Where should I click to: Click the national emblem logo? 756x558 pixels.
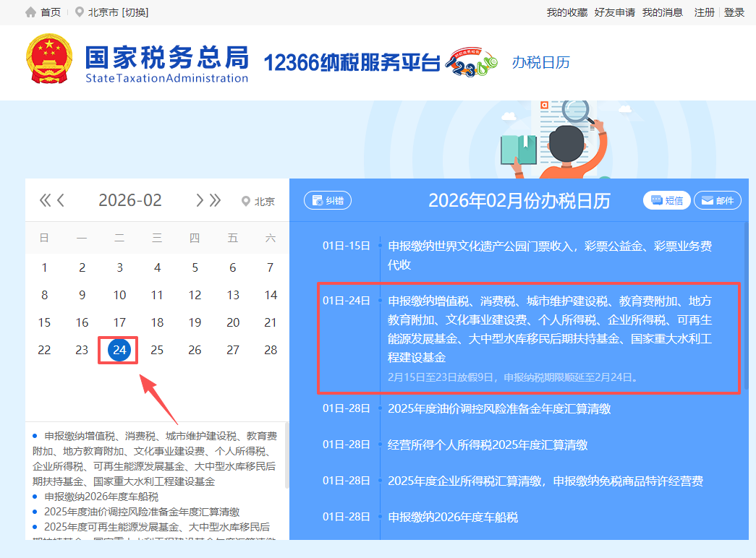[x=49, y=60]
